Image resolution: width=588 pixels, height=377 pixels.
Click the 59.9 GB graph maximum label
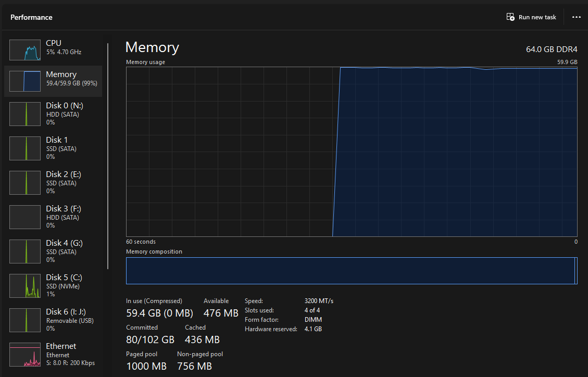[x=567, y=62]
